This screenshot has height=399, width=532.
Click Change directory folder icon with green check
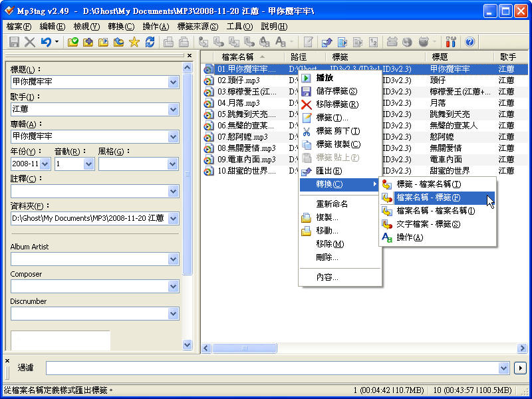72,42
